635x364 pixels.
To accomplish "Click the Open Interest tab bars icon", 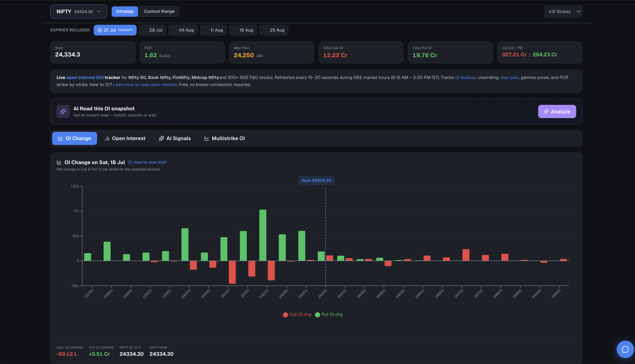I will (107, 138).
